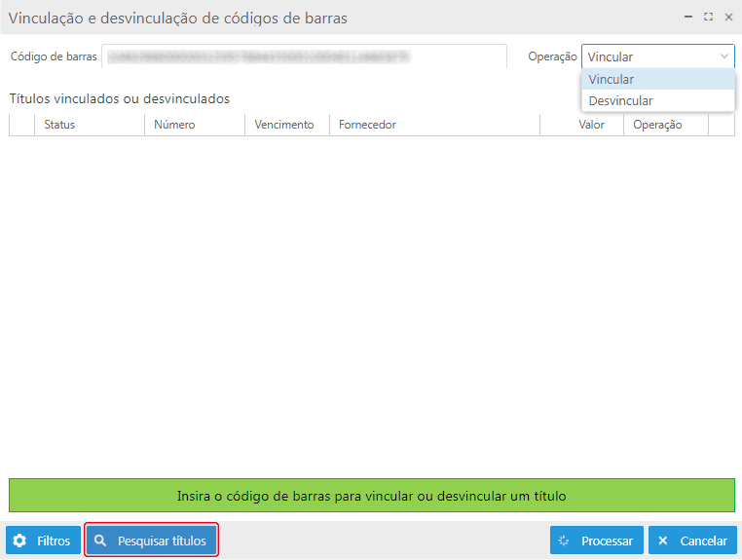Click the blank first column header cell

tap(21, 125)
